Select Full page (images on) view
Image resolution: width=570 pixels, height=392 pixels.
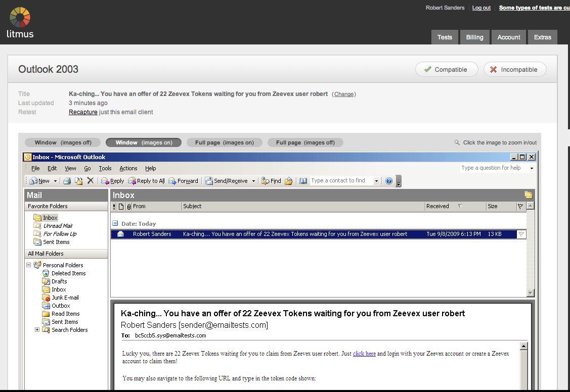point(224,142)
